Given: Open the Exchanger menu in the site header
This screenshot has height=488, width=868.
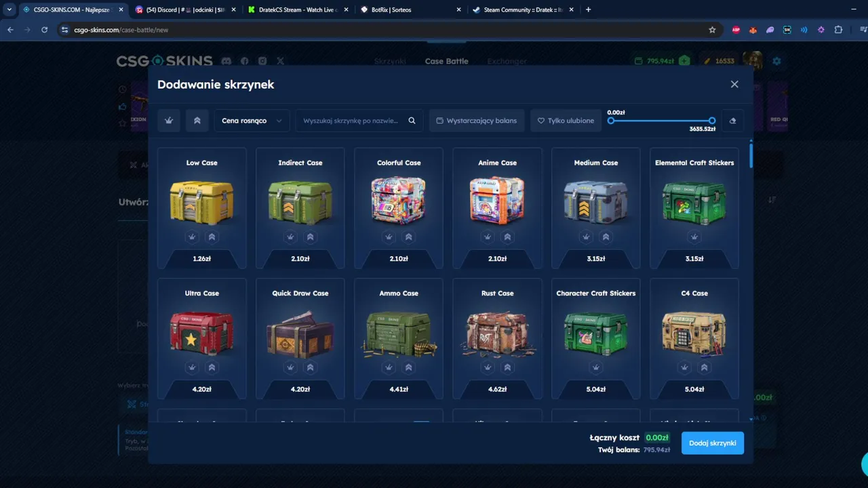Looking at the screenshot, I should click(507, 61).
